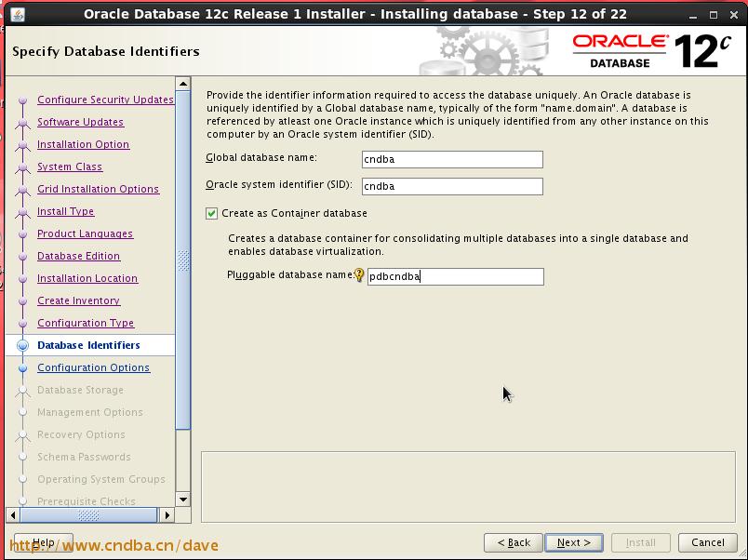Close the installer window
Image resolution: width=748 pixels, height=560 pixels.
pos(734,15)
